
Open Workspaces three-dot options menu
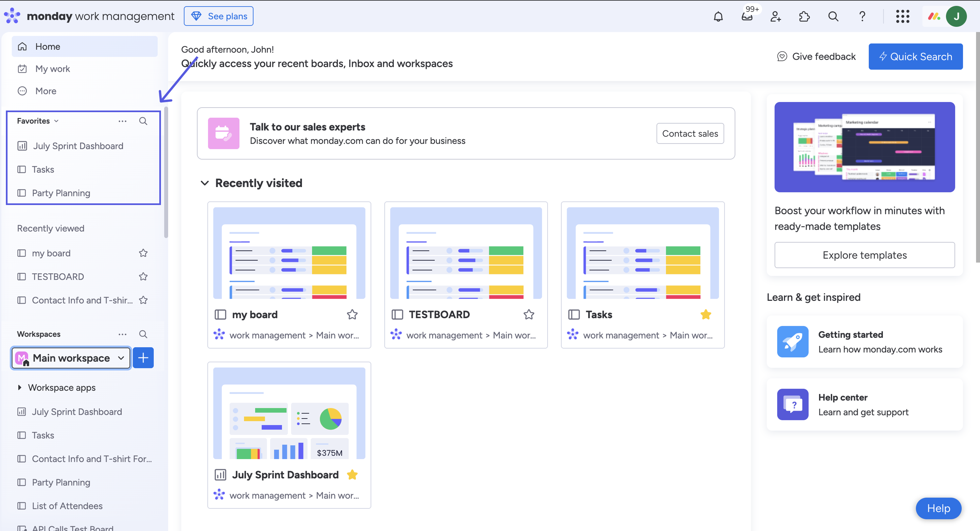(122, 334)
